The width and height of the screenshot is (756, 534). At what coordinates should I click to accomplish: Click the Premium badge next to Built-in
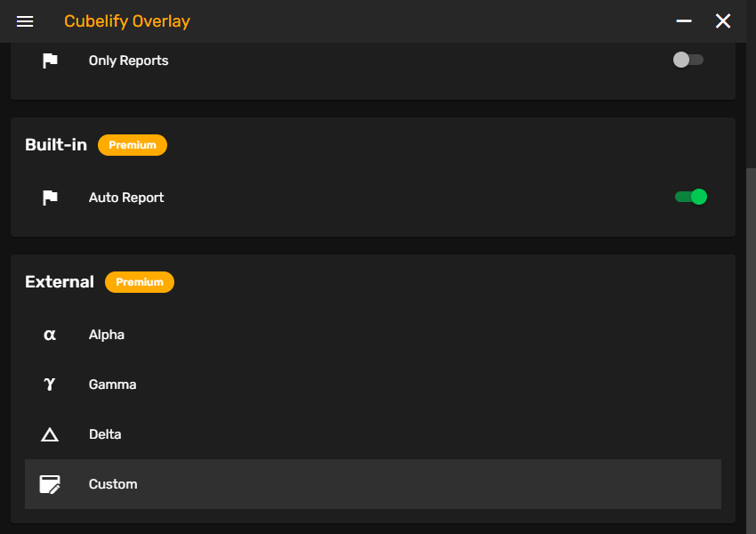click(x=133, y=145)
